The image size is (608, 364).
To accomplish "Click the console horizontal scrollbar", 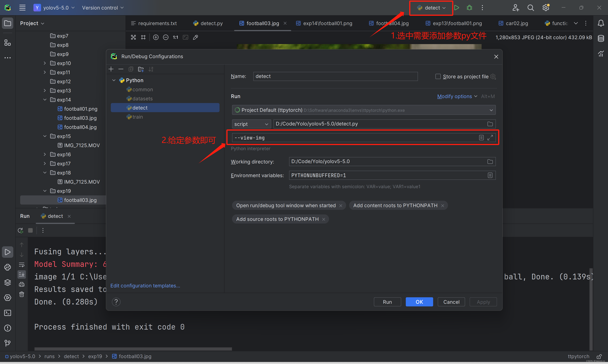I will tap(133, 349).
